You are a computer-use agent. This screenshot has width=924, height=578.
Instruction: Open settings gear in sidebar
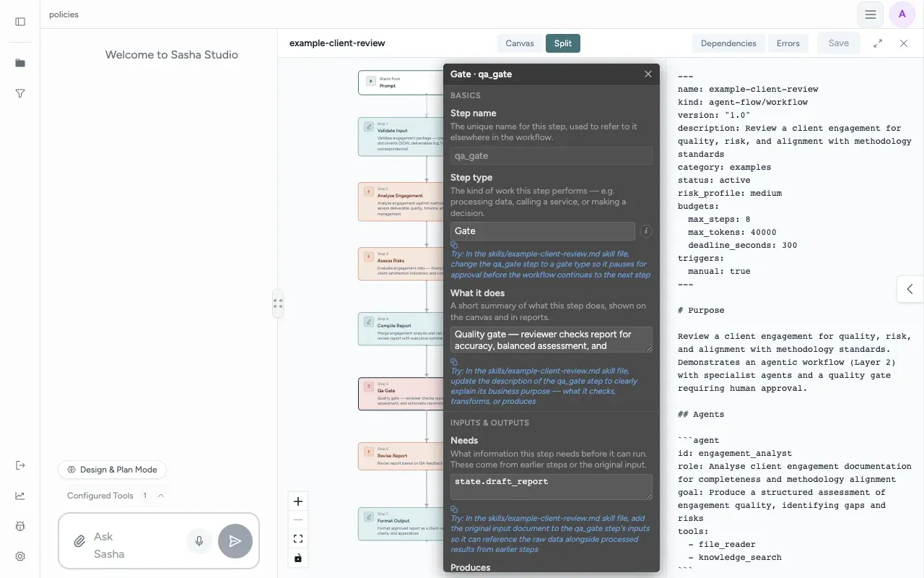click(20, 556)
